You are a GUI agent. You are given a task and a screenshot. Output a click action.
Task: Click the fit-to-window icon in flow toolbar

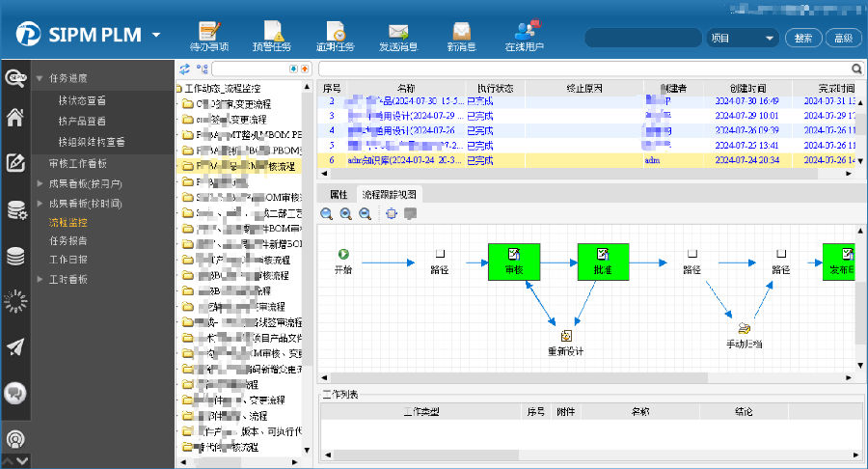coord(392,214)
